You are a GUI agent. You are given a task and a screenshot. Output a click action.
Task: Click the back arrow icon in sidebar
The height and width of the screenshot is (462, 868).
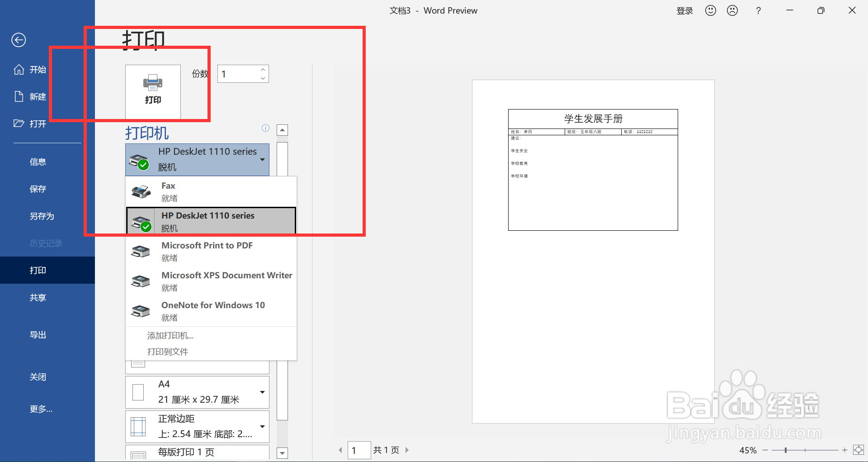[19, 40]
